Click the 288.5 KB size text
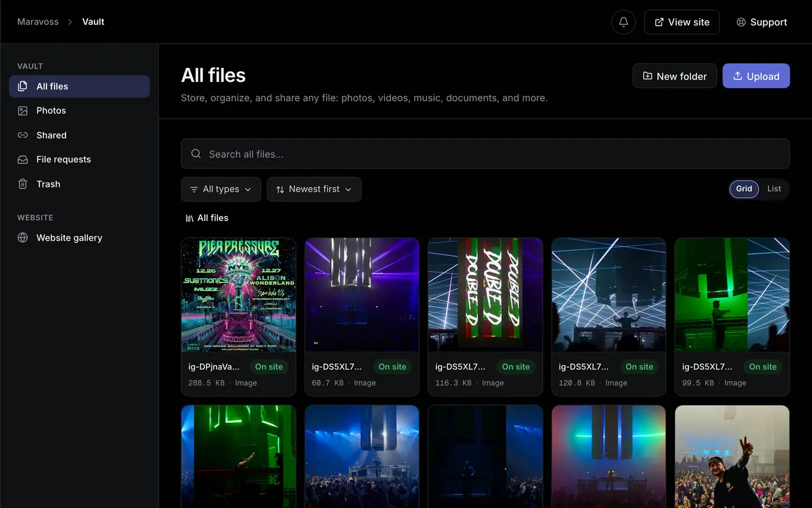This screenshot has width=812, height=508. click(207, 383)
